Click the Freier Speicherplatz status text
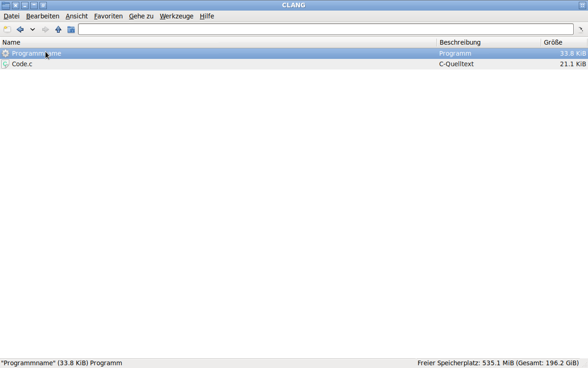 tap(498, 363)
